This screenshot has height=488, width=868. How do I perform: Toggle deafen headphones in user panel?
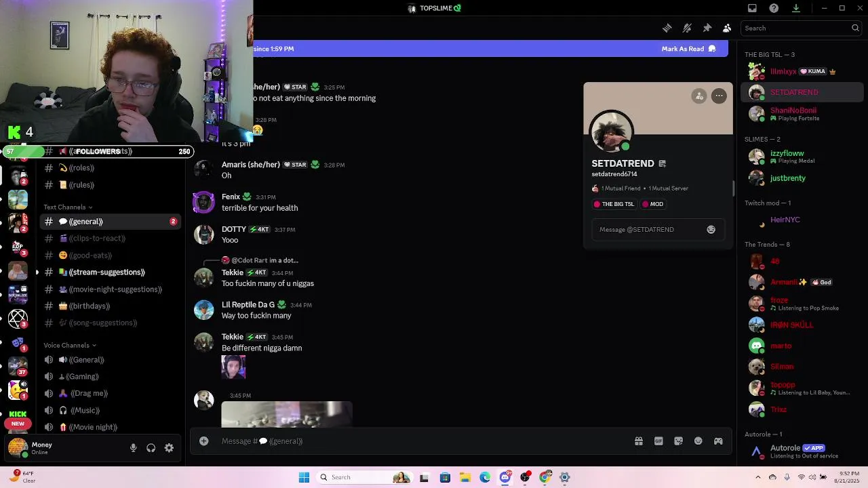click(x=151, y=448)
